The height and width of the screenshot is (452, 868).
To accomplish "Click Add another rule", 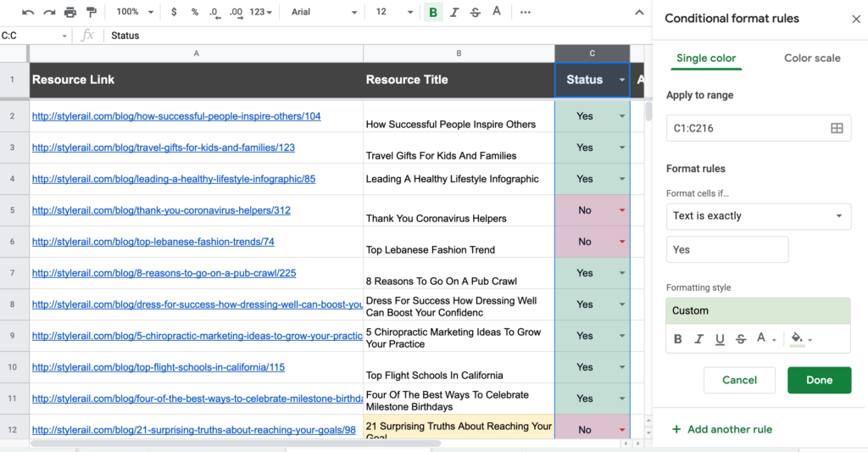I will 722,429.
